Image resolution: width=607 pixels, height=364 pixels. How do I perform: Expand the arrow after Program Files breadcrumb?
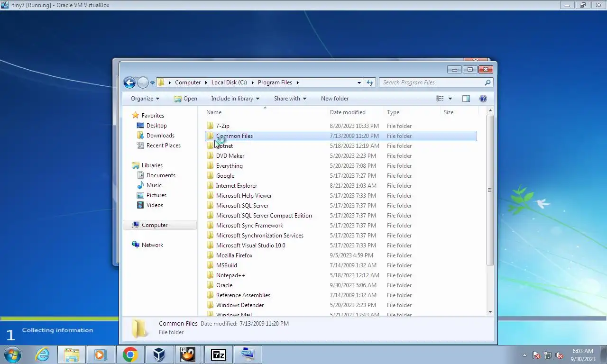tap(298, 82)
